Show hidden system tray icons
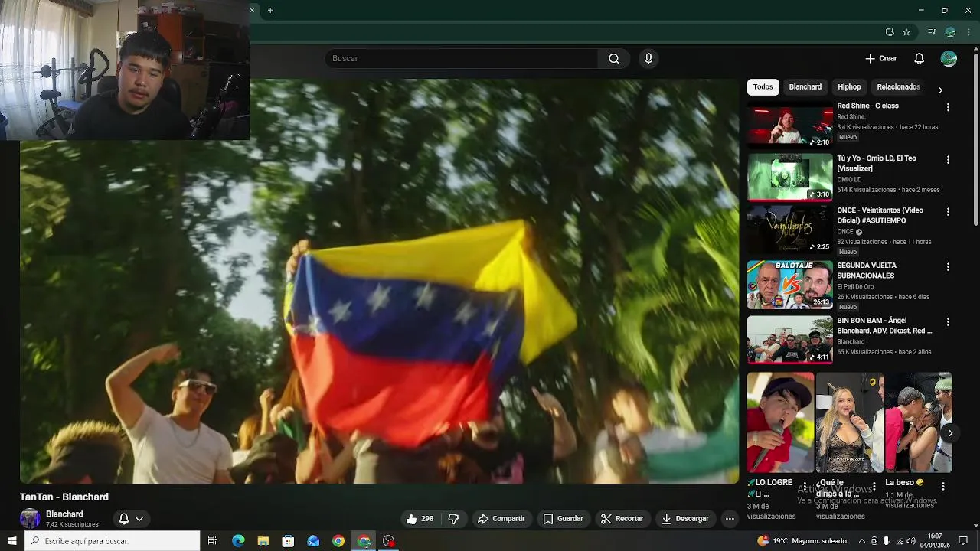Screen dimensions: 980x551 862,541
